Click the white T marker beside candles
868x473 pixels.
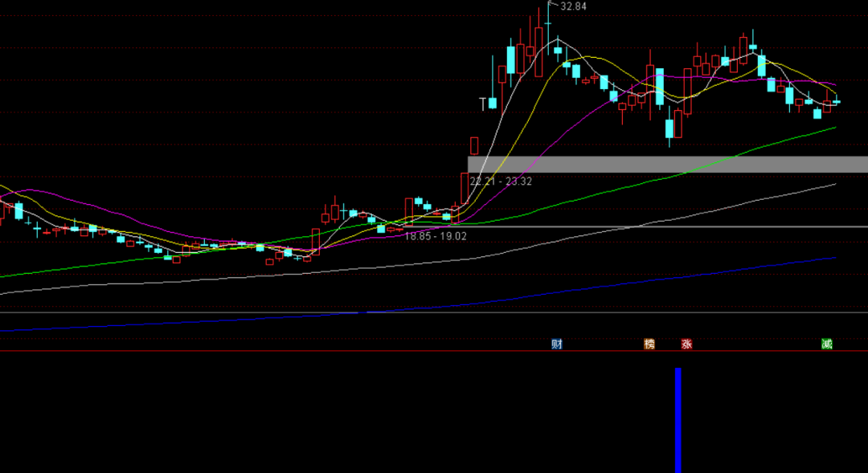[x=484, y=104]
